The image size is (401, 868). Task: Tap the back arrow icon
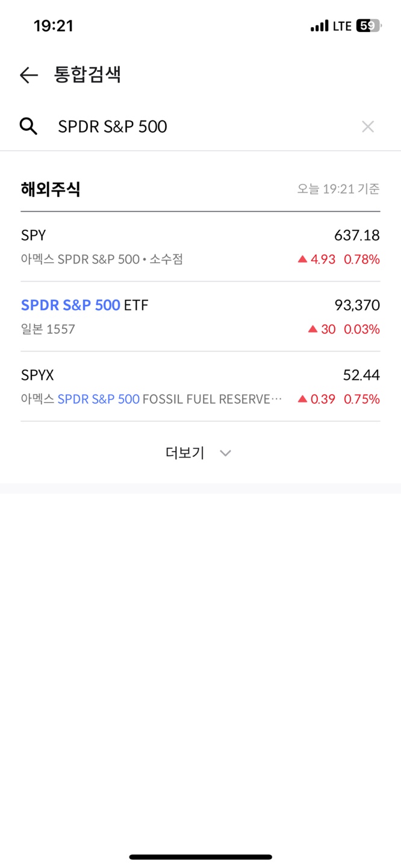click(28, 75)
